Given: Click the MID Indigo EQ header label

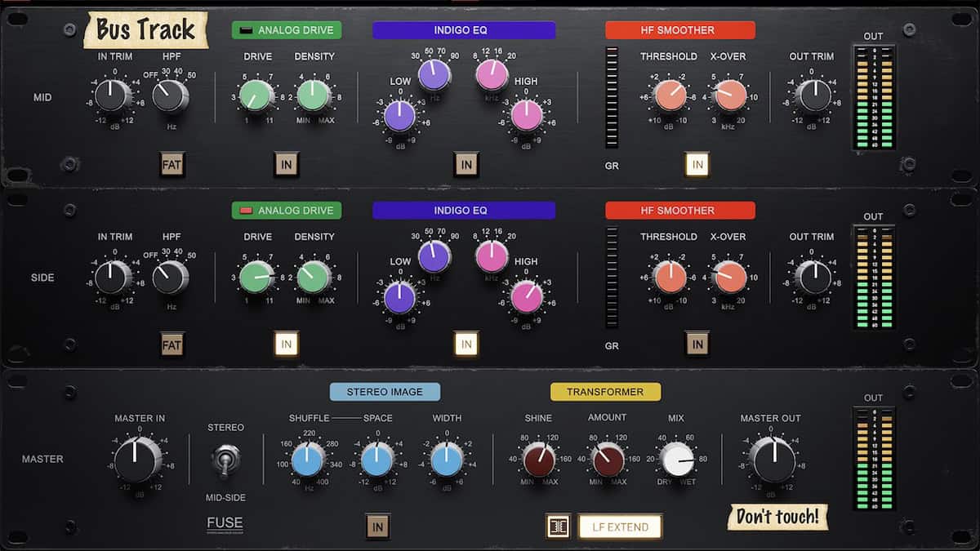Looking at the screenshot, I should tap(464, 30).
